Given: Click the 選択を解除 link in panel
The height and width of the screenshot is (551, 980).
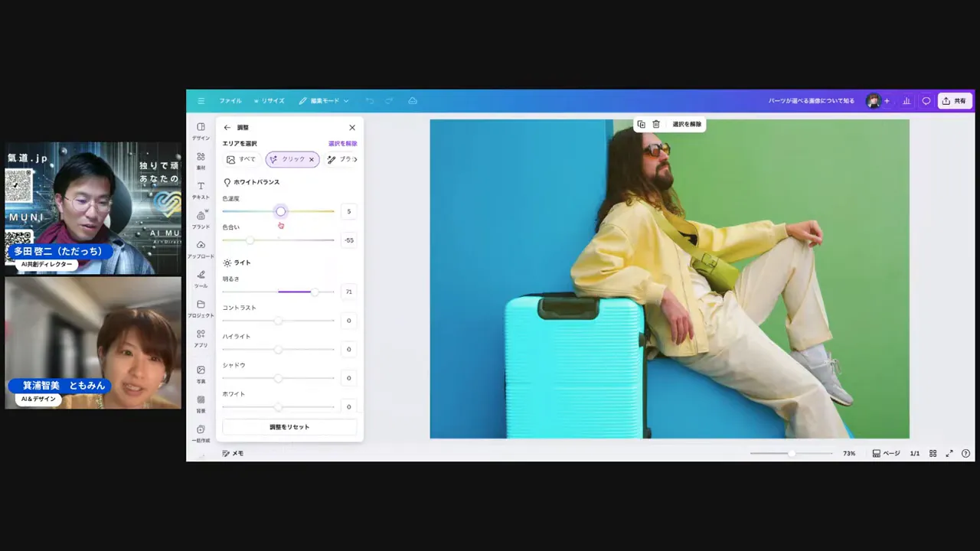Looking at the screenshot, I should pyautogui.click(x=343, y=144).
